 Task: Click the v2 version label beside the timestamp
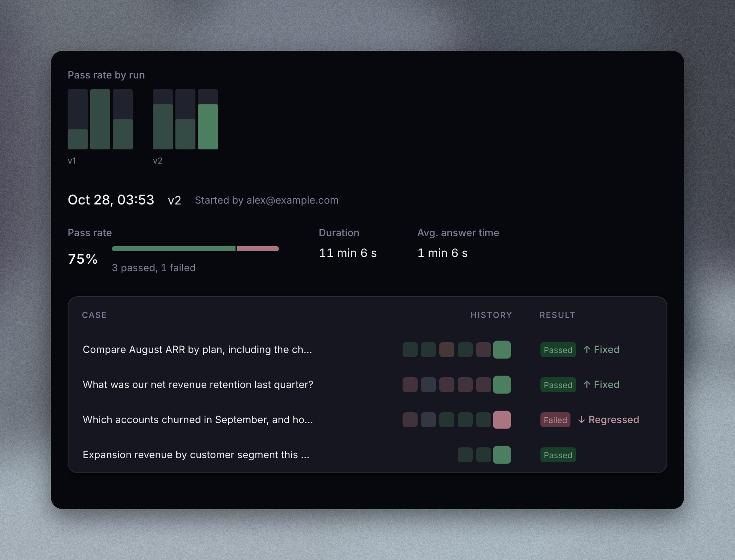(x=175, y=201)
